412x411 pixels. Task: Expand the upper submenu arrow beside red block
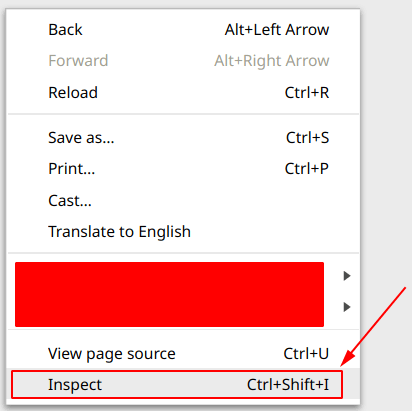(x=347, y=276)
